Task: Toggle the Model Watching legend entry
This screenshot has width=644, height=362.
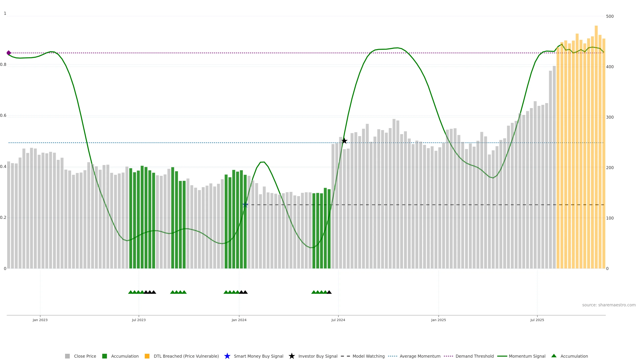Action: (368, 356)
